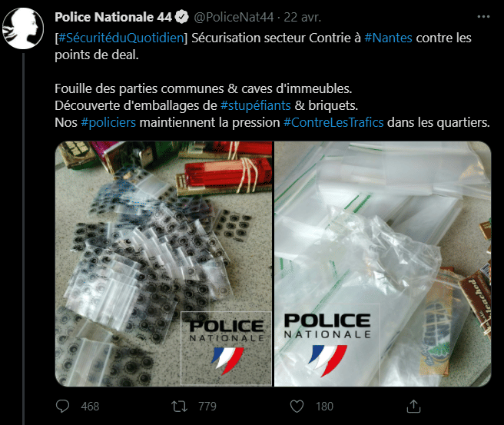The image size is (504, 425).
Task: Click the 468 replies count
Action: coord(90,407)
